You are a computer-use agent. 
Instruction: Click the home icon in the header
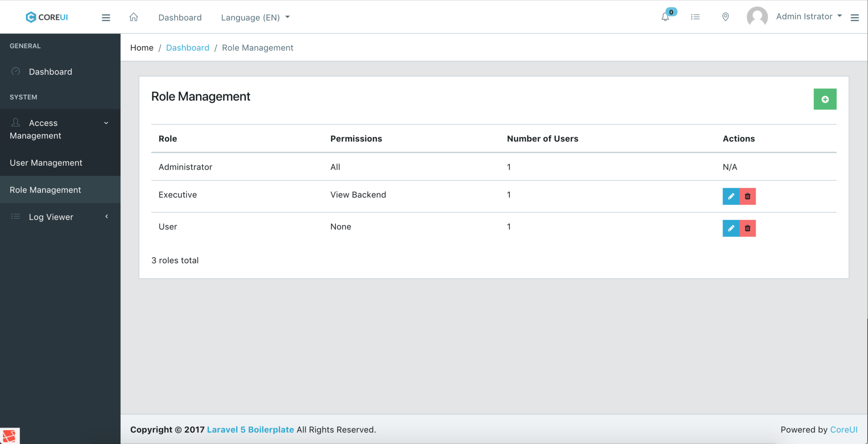pyautogui.click(x=134, y=17)
